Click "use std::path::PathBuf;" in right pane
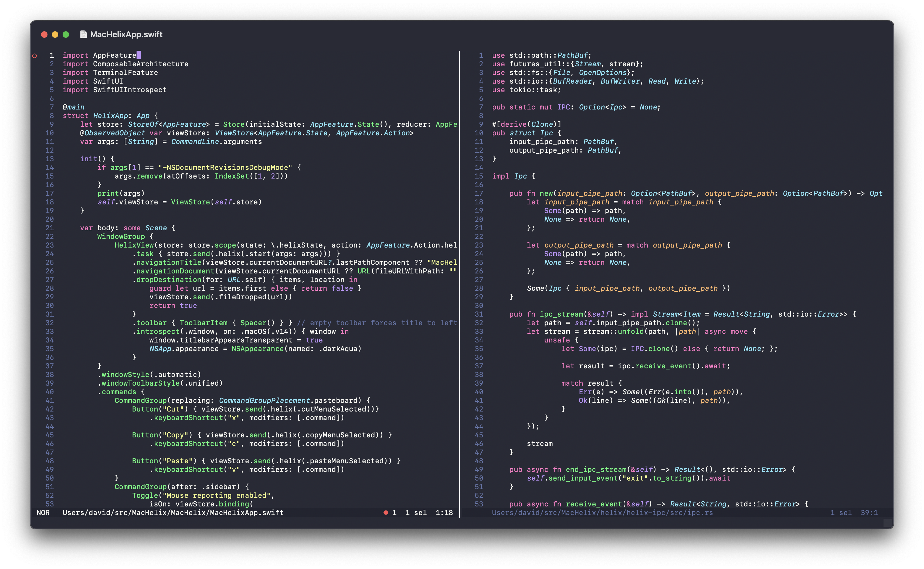Screen dimensions: 924x569 click(541, 55)
